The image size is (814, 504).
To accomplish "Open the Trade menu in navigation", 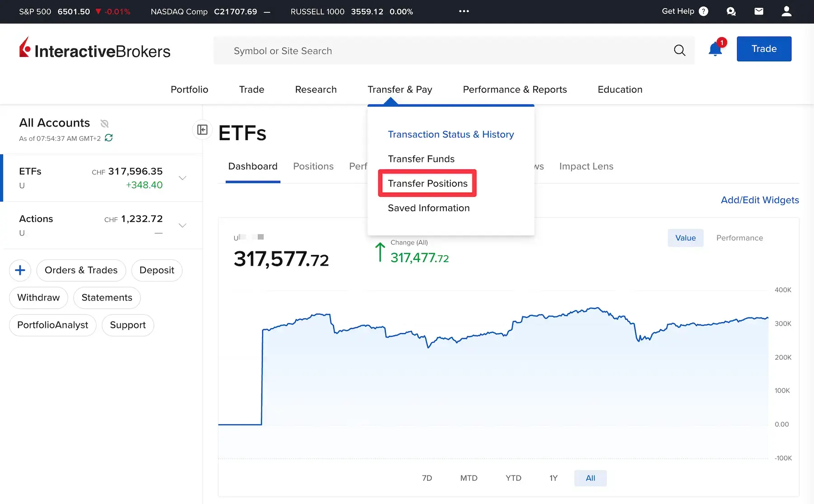I will [252, 89].
